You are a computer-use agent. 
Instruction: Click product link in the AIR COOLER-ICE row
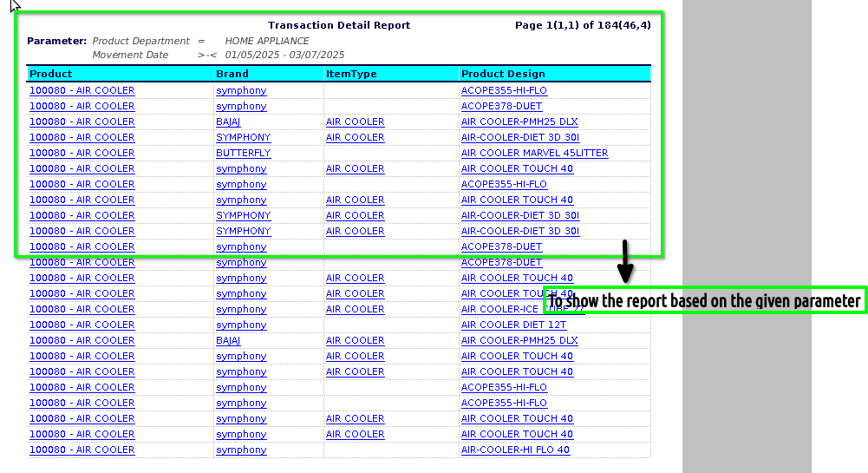[82, 309]
